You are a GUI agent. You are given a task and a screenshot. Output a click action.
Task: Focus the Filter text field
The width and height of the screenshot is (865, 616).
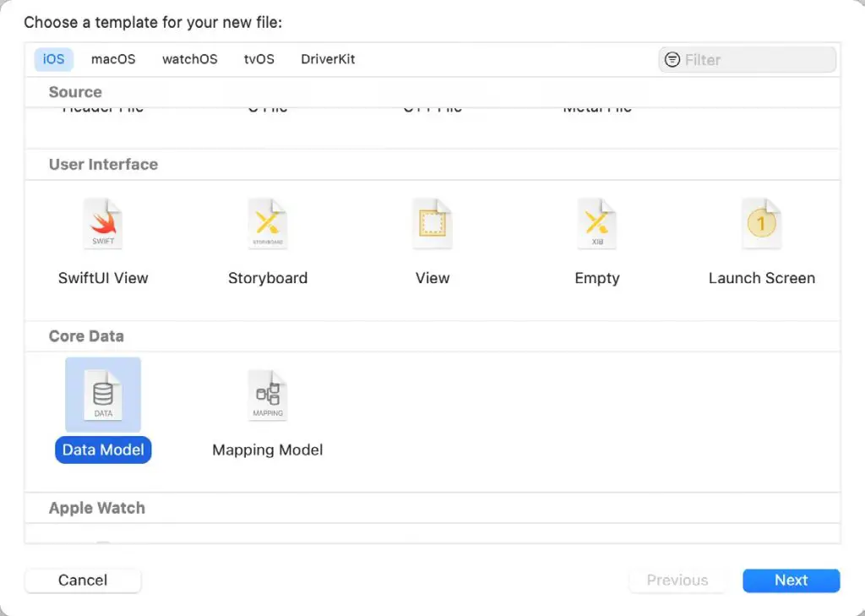click(x=756, y=60)
